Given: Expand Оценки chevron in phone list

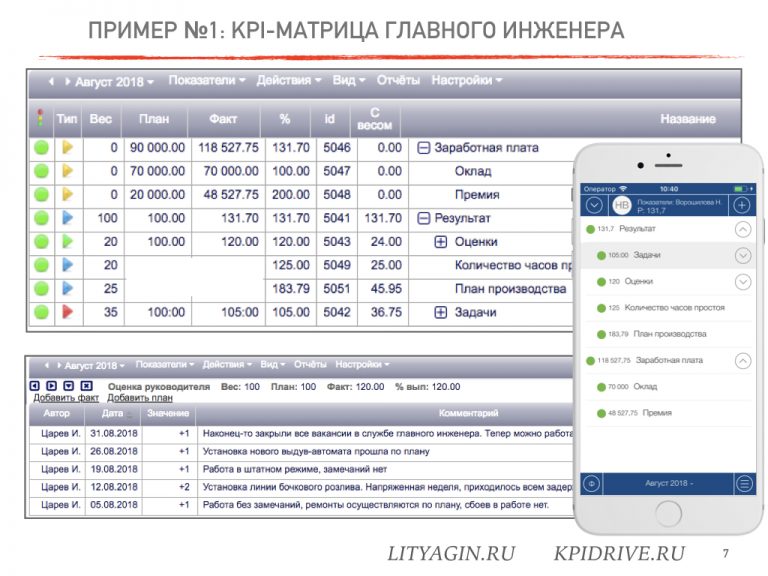Looking at the screenshot, I should point(743,282).
